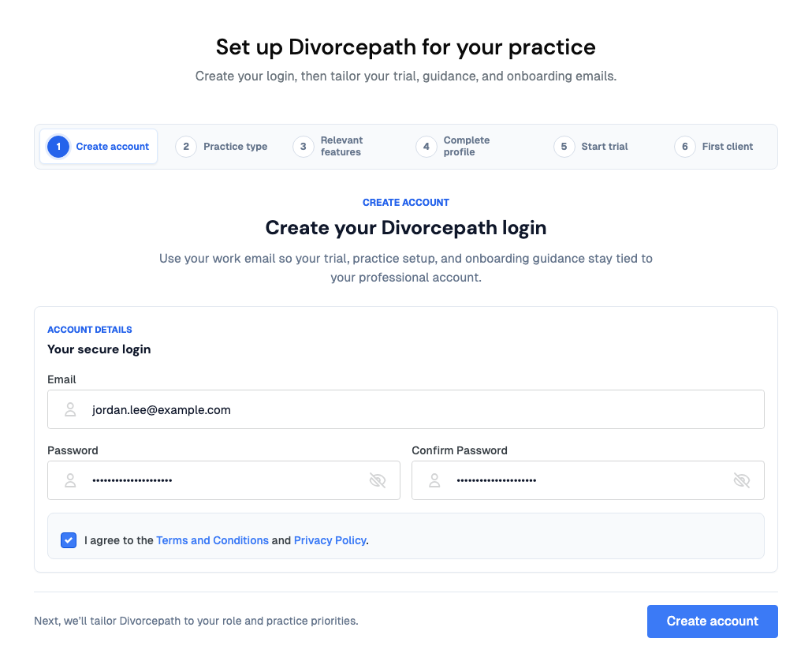Go to the Start trial step
Image resolution: width=812 pixels, height=672 pixels.
[591, 147]
